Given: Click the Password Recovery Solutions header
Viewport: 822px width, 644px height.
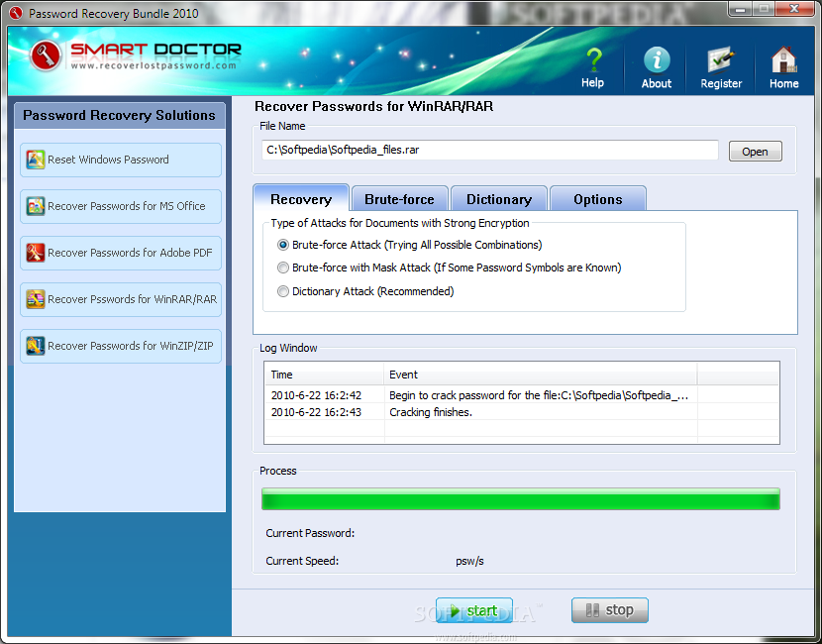Looking at the screenshot, I should click(119, 115).
